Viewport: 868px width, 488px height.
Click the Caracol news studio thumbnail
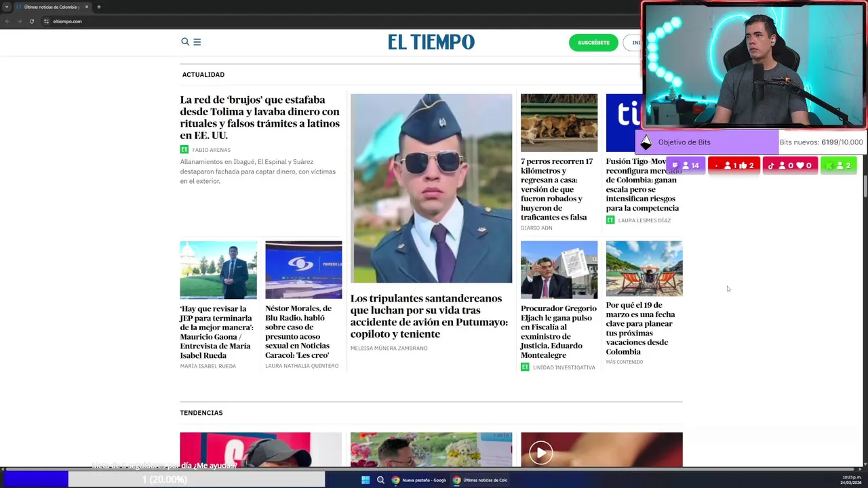(x=303, y=270)
